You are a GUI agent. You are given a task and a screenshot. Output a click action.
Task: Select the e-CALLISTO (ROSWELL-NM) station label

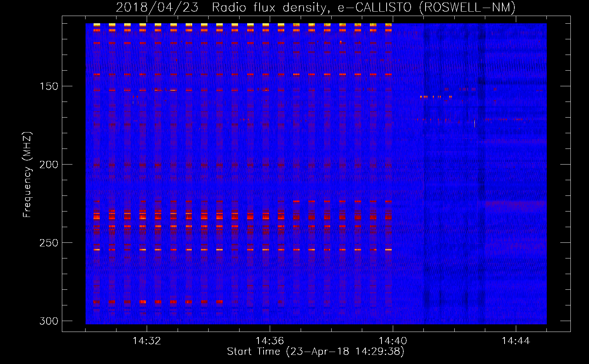coord(426,8)
